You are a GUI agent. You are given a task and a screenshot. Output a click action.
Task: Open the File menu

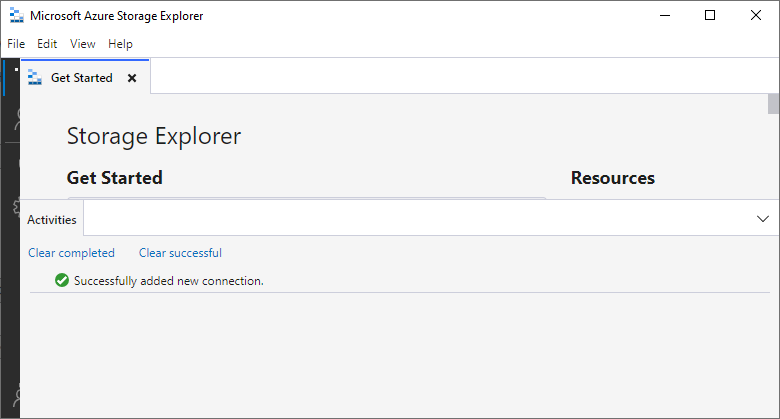[16, 44]
